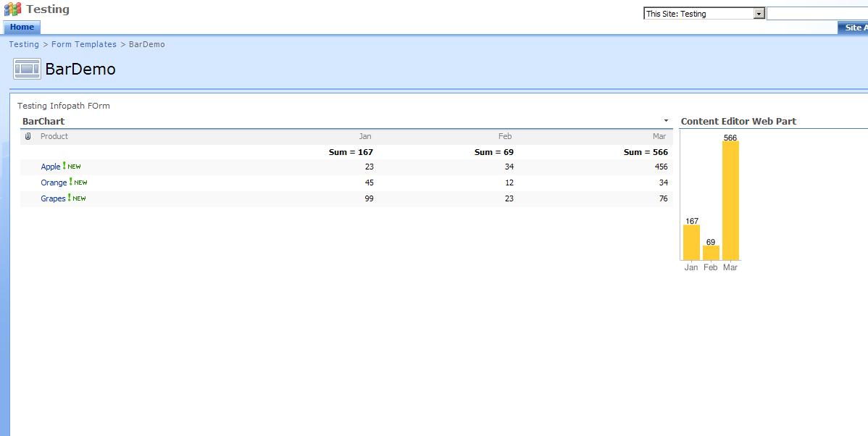Image resolution: width=868 pixels, height=436 pixels.
Task: Click the BarDemo library icon
Action: coord(27,69)
